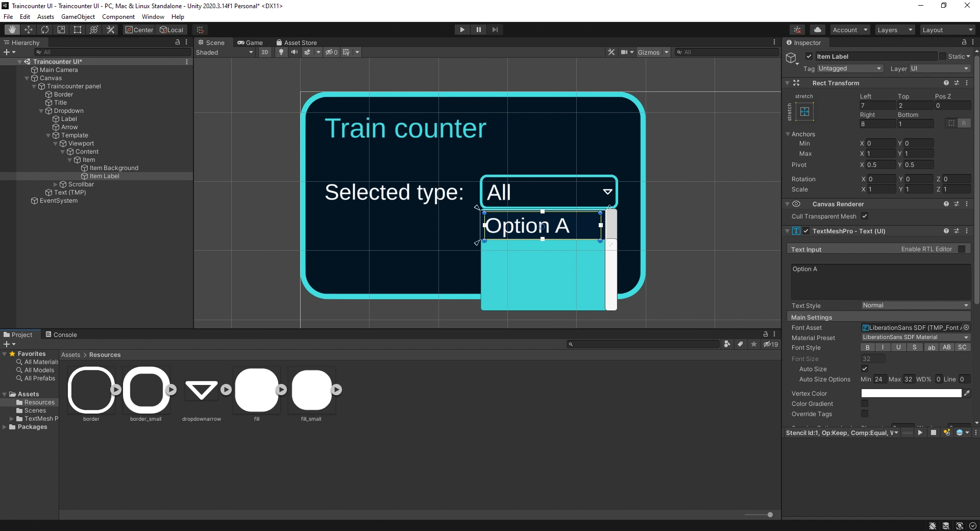Image resolution: width=980 pixels, height=531 pixels.
Task: Select the Hand tool
Action: point(12,30)
